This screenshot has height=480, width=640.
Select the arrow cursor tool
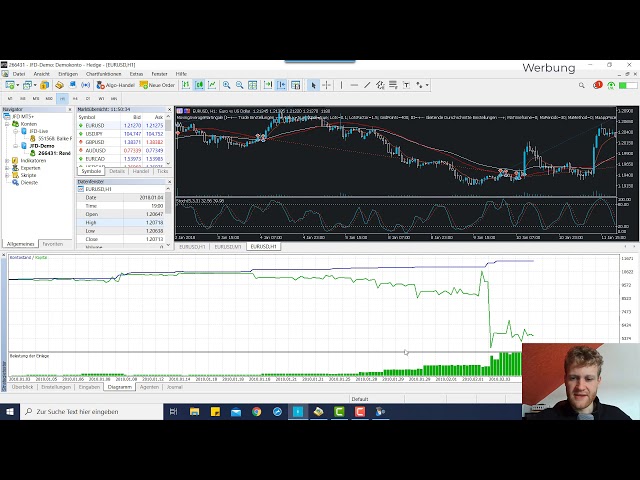(x=313, y=85)
